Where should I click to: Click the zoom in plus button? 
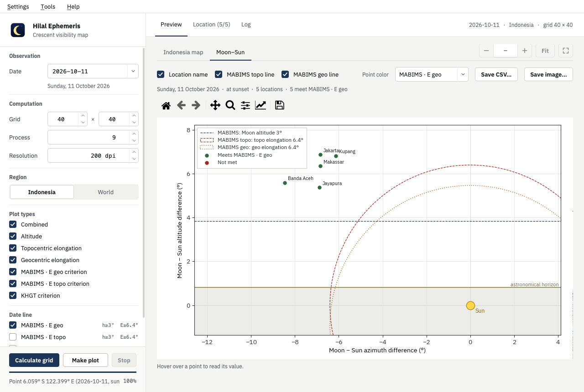click(x=525, y=51)
